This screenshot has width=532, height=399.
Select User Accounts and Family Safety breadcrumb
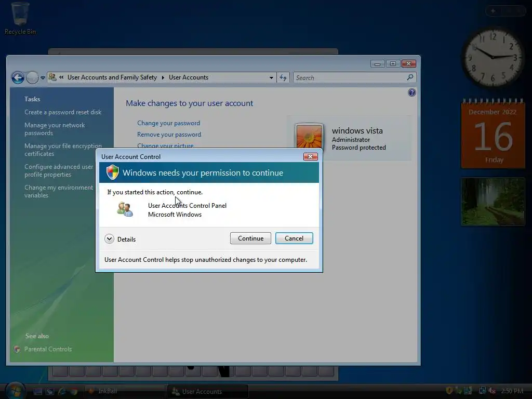(112, 77)
